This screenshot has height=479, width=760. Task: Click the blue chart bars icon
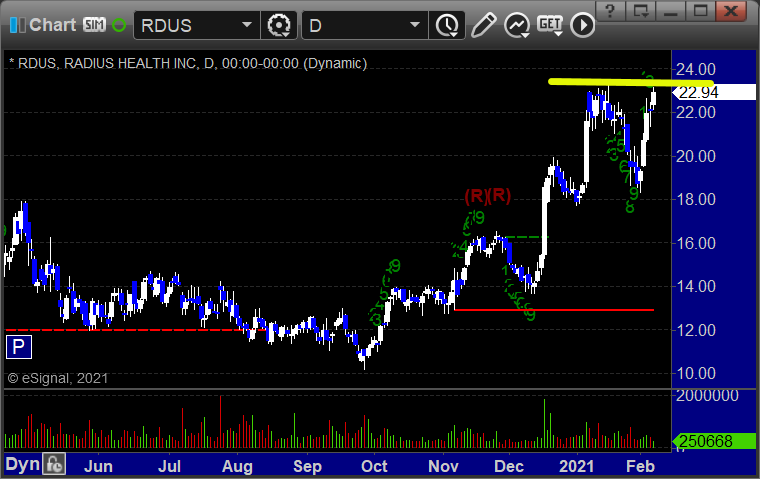pyautogui.click(x=17, y=25)
